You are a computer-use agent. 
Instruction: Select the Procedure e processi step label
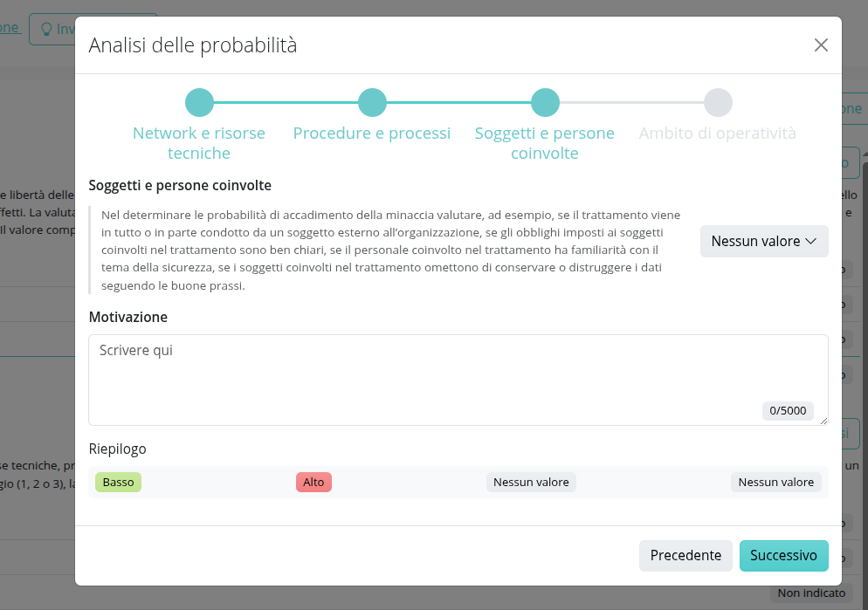[x=372, y=134]
